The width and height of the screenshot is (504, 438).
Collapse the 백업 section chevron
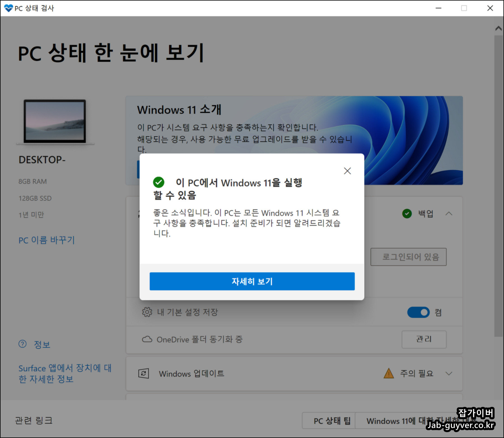coord(449,214)
